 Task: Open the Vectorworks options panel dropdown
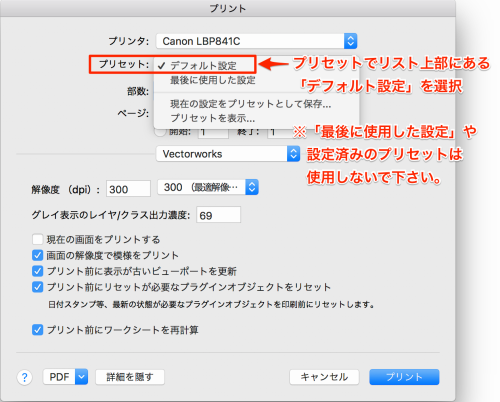tap(228, 154)
